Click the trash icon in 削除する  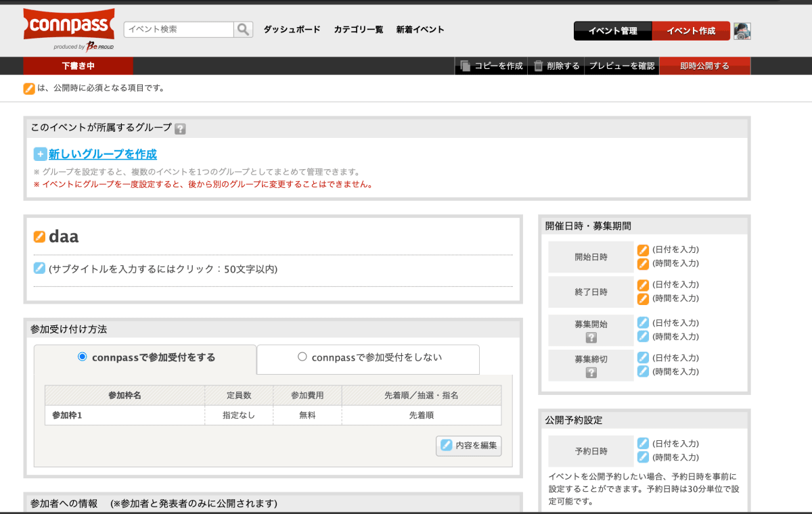click(539, 66)
